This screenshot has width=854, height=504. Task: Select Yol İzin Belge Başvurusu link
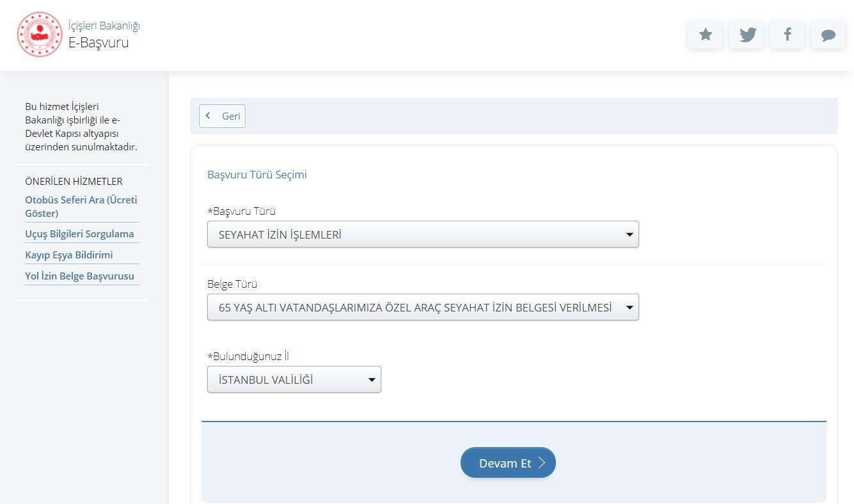(x=79, y=276)
